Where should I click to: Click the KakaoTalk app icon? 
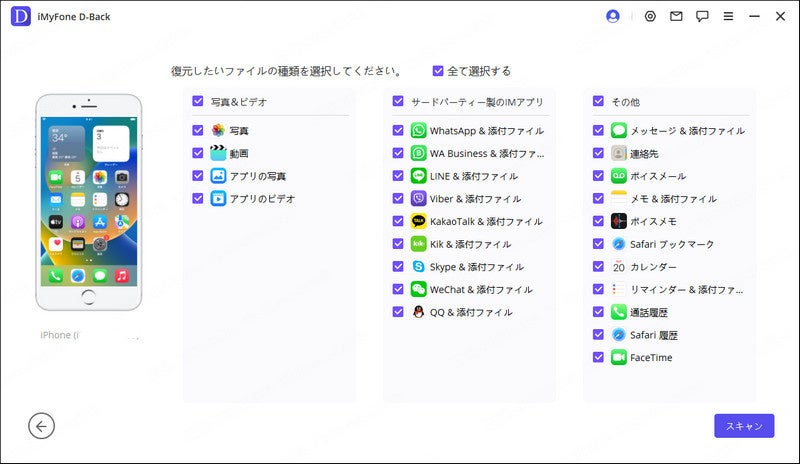pos(418,221)
